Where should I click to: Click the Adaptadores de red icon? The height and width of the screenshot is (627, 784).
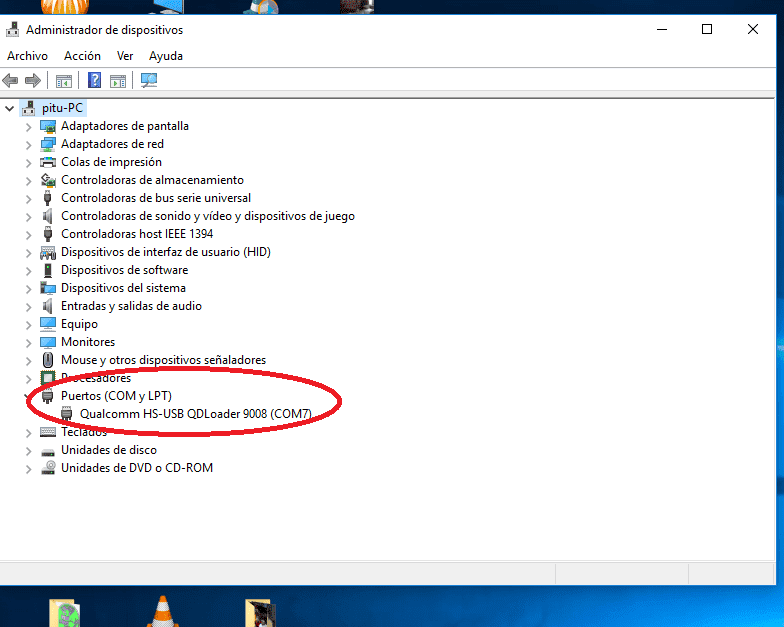click(48, 144)
